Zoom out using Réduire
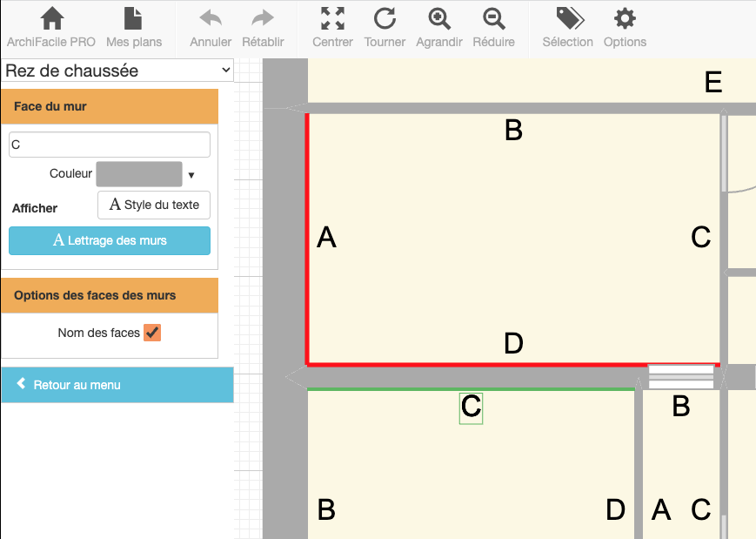756x539 pixels. click(x=493, y=19)
